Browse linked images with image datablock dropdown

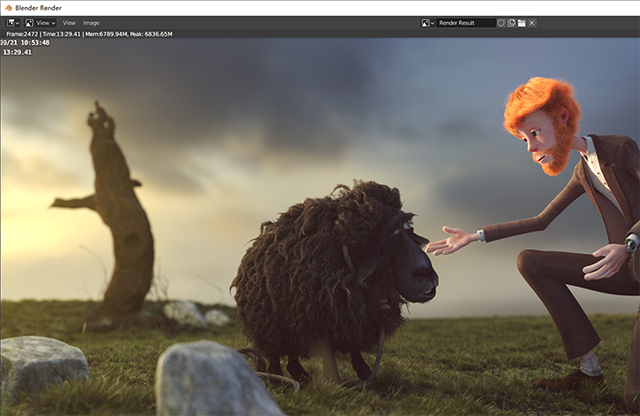coord(428,23)
